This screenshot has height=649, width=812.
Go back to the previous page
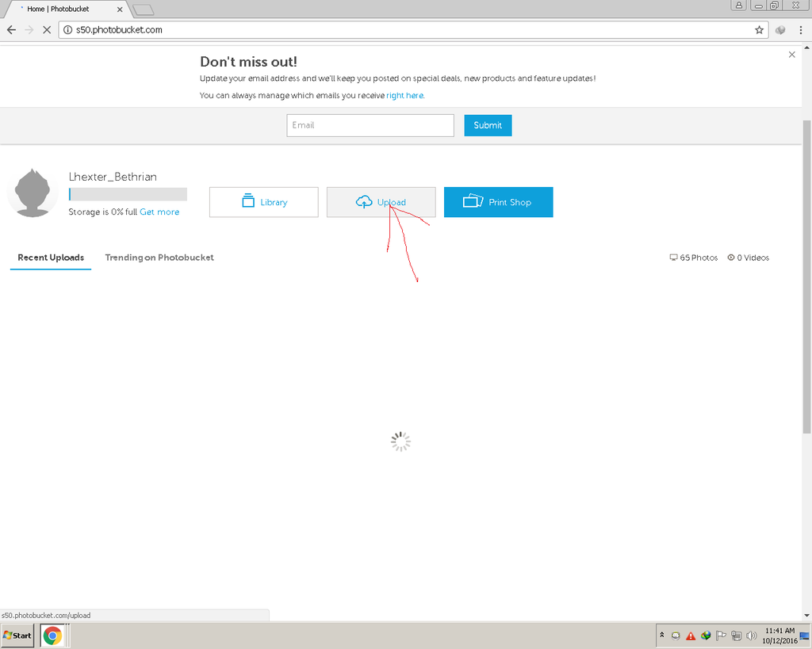[x=11, y=30]
